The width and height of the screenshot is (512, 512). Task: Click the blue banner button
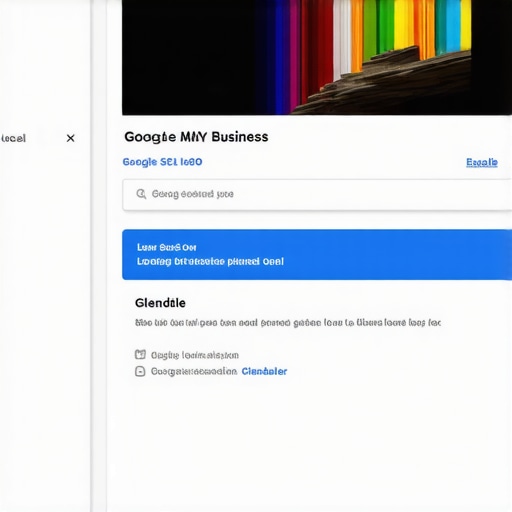(317, 255)
